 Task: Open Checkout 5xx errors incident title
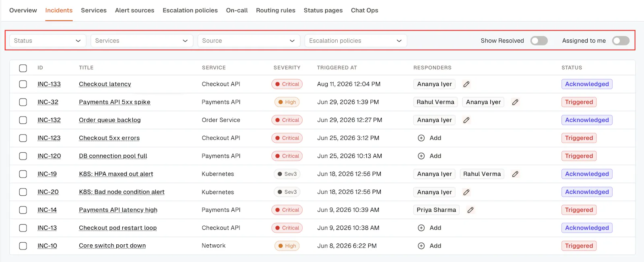point(109,138)
